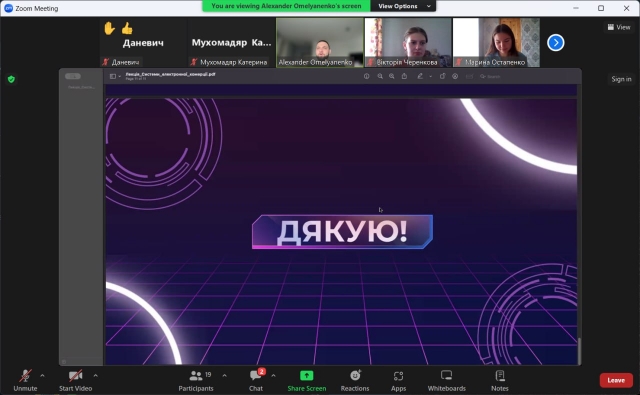Viewport: 640px width, 395px height.
Task: Click the Zoom Meeting app icon in title bar
Action: pos(9,8)
